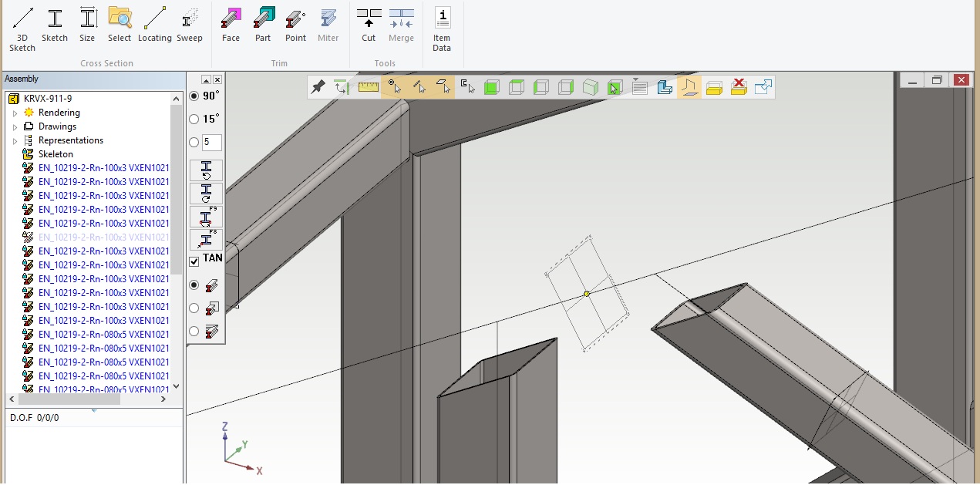
Task: Click the yellow ruler measure icon
Action: pyautogui.click(x=369, y=87)
